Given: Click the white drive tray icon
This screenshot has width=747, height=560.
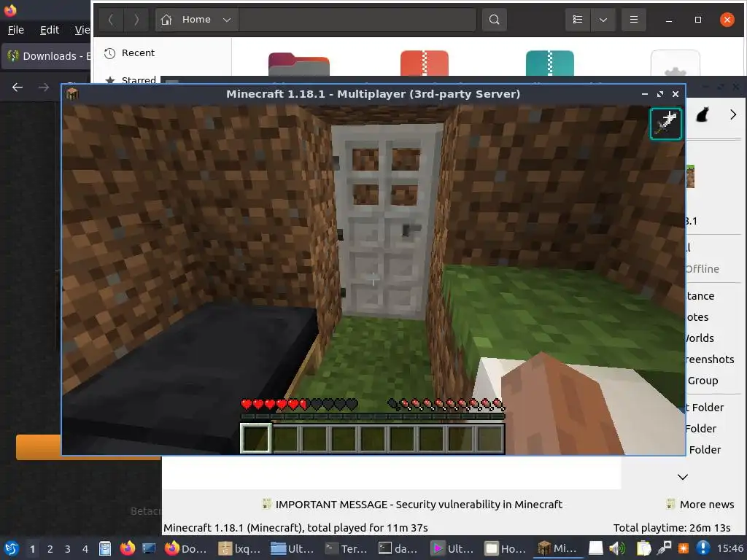Looking at the screenshot, I should pos(595,548).
